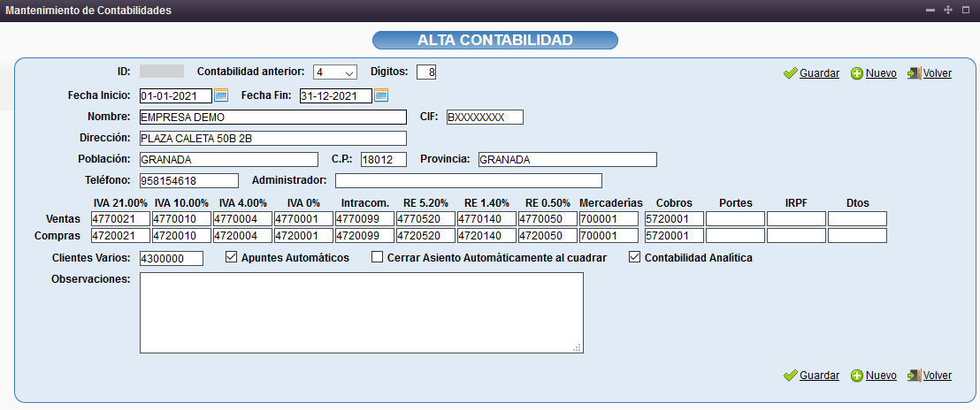
Task: Click the Dígitos input field
Action: tap(426, 72)
